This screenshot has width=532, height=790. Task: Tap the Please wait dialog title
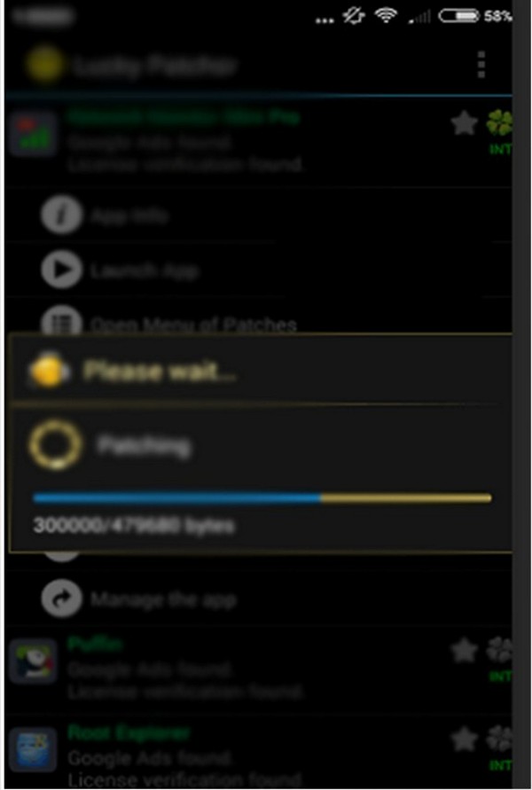(x=160, y=371)
